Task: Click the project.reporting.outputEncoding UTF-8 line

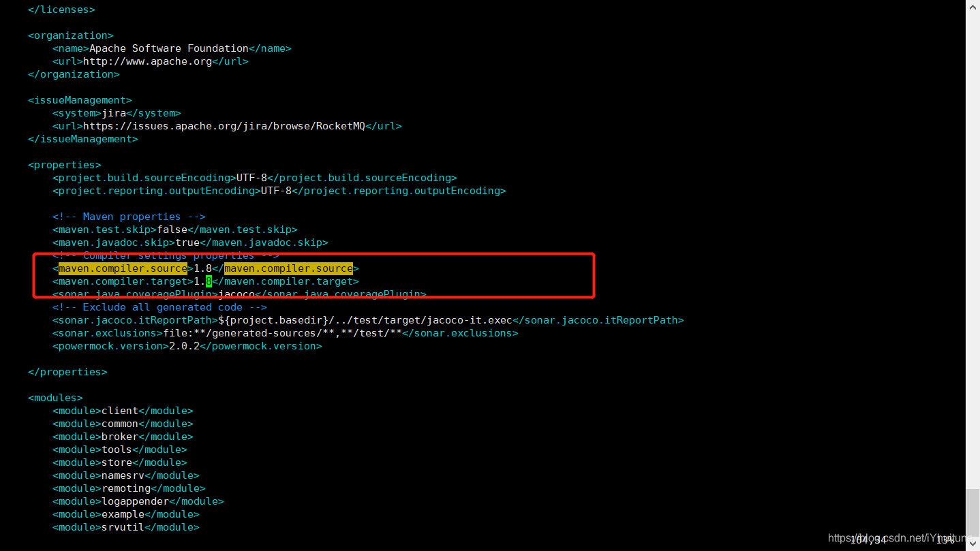Action: pyautogui.click(x=279, y=191)
